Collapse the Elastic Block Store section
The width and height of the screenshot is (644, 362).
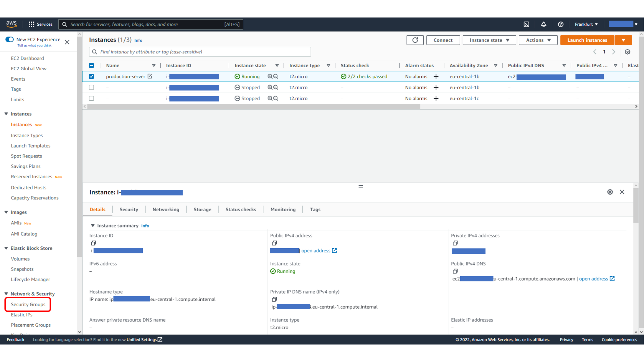point(6,248)
